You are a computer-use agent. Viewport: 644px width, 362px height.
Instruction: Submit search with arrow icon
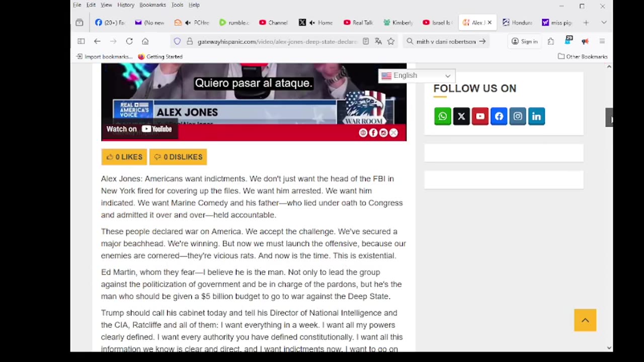482,41
